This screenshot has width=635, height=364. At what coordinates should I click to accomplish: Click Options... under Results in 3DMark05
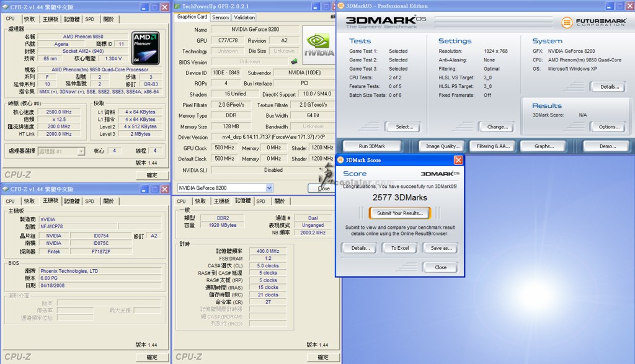tap(609, 127)
